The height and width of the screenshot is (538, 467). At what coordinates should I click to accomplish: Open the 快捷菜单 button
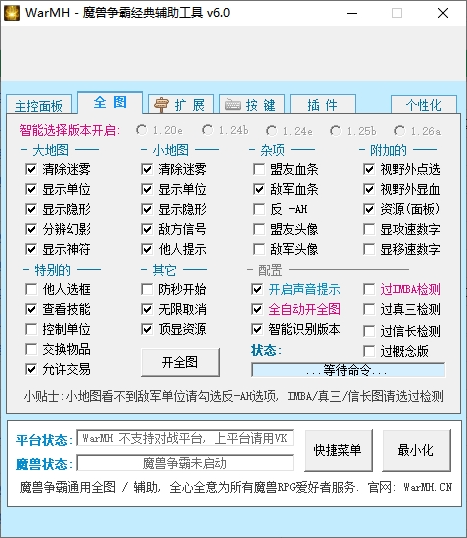(338, 450)
